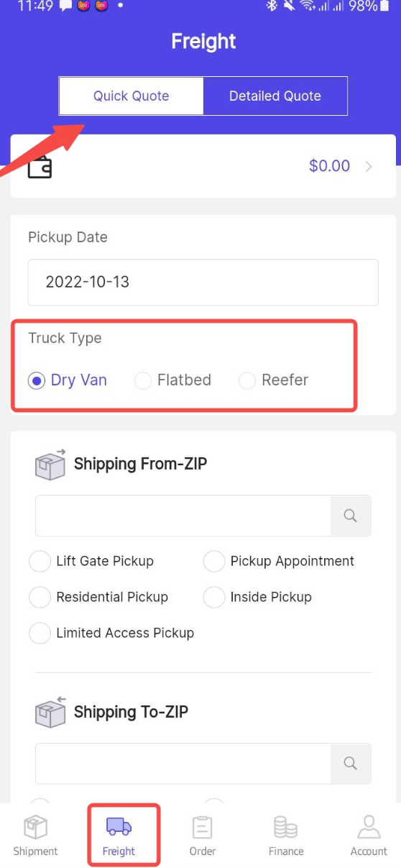Click the wallet balance icon

40,168
